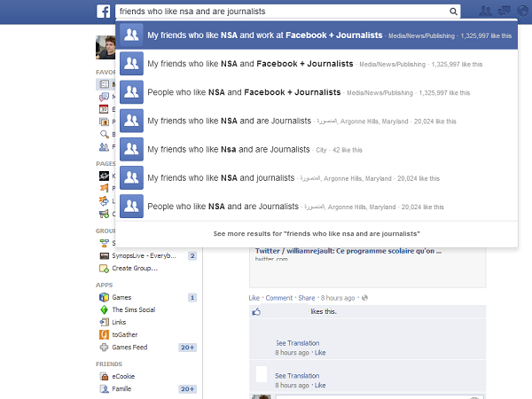Open the Famille friends list

(121, 389)
